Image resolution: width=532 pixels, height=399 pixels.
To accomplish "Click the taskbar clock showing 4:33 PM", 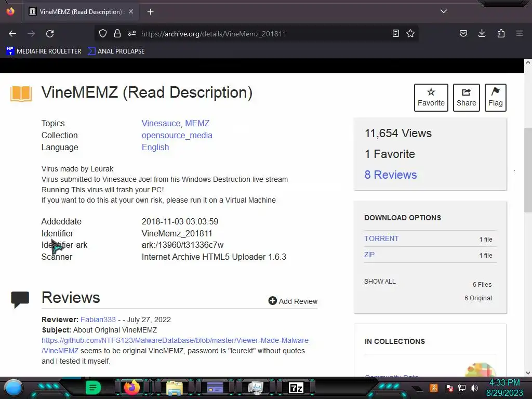I will (504, 388).
